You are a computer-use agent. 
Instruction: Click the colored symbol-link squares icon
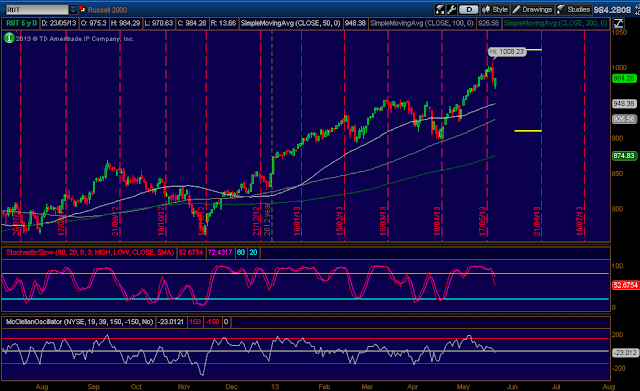[82, 9]
